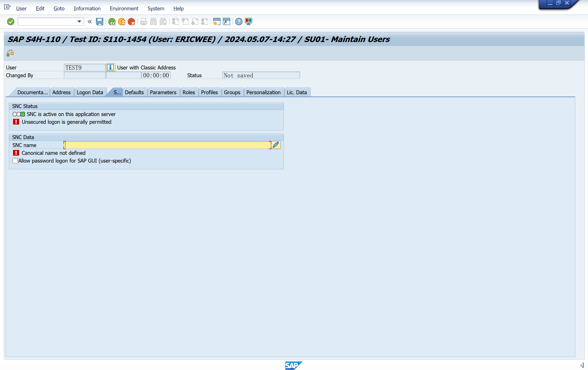
Task: Collapse the command field with double chevron
Action: 90,22
